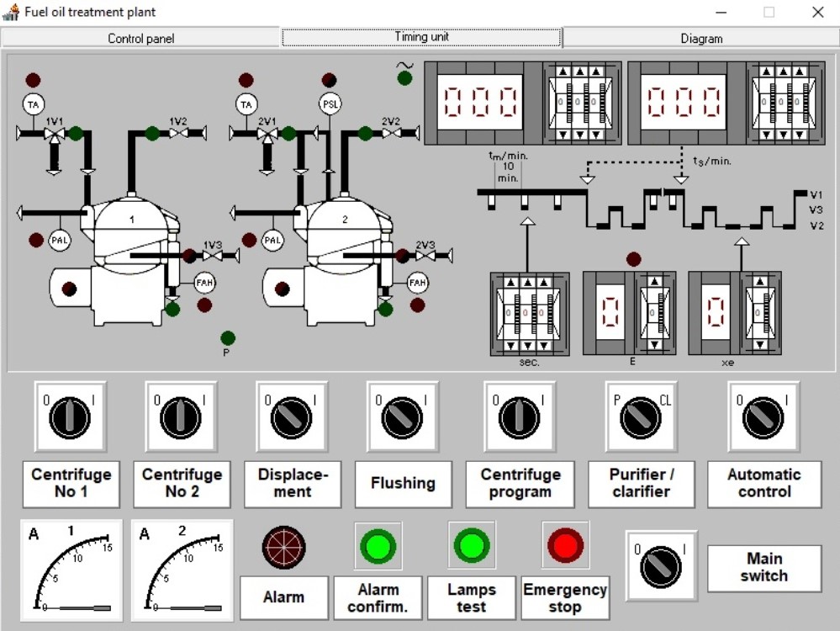Click the Flushing label button
The width and height of the screenshot is (840, 631).
pyautogui.click(x=403, y=484)
